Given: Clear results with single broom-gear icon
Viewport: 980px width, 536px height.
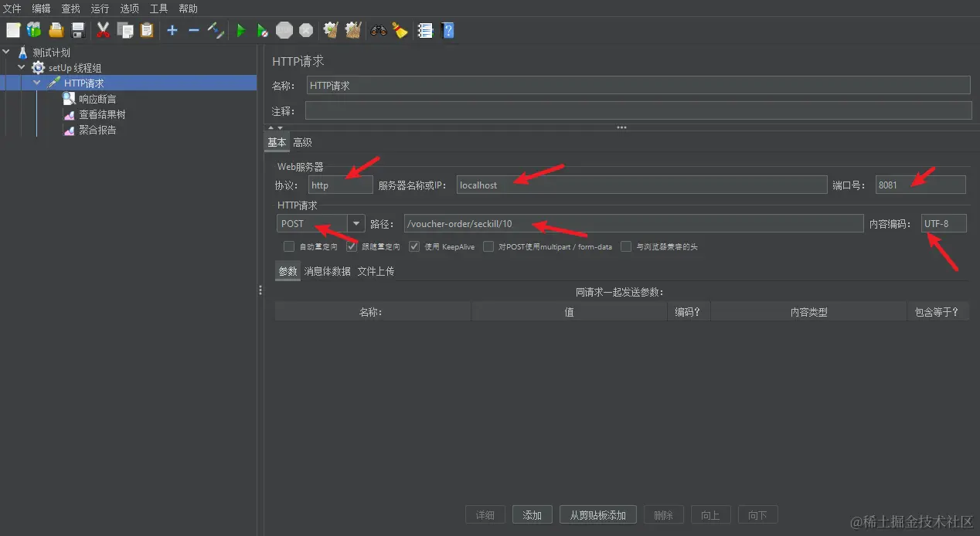Looking at the screenshot, I should (331, 30).
